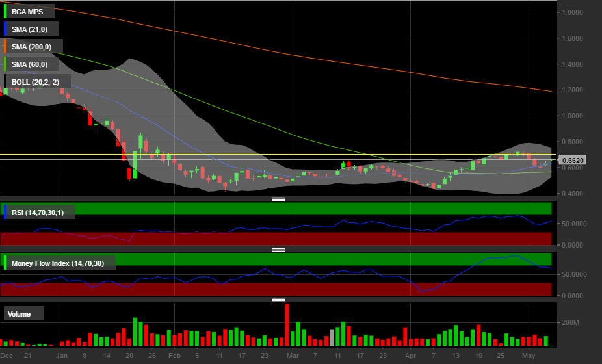Click the Feb date axis label
The image size is (602, 364).
click(x=174, y=356)
